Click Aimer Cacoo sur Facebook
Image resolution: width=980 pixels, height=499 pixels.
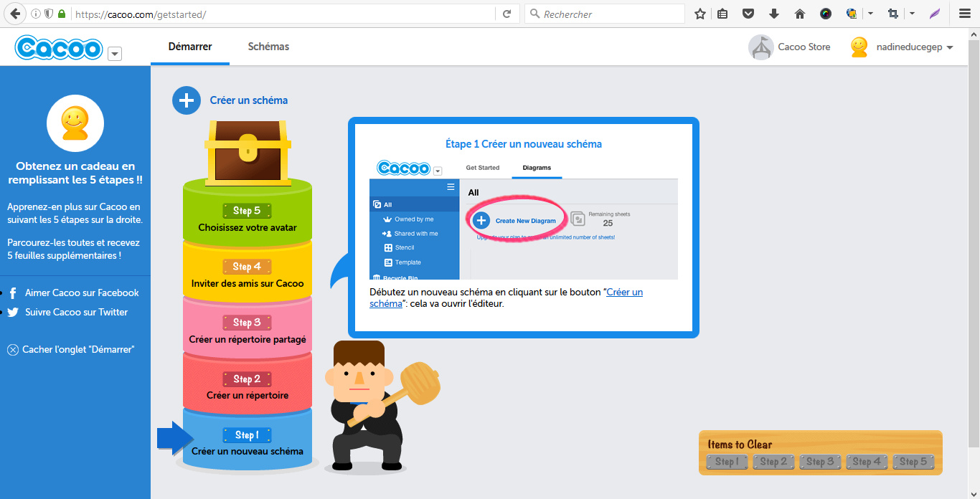click(x=82, y=293)
